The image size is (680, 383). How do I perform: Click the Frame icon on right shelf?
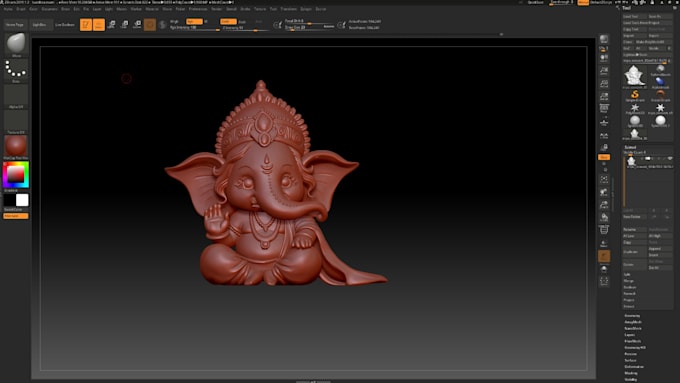[604, 179]
